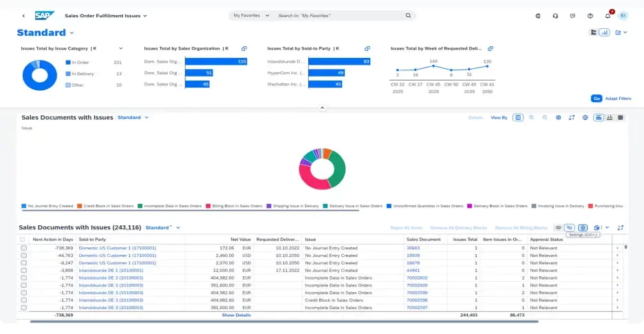644x334 pixels.
Task: Open the View By menu
Action: coord(499,118)
